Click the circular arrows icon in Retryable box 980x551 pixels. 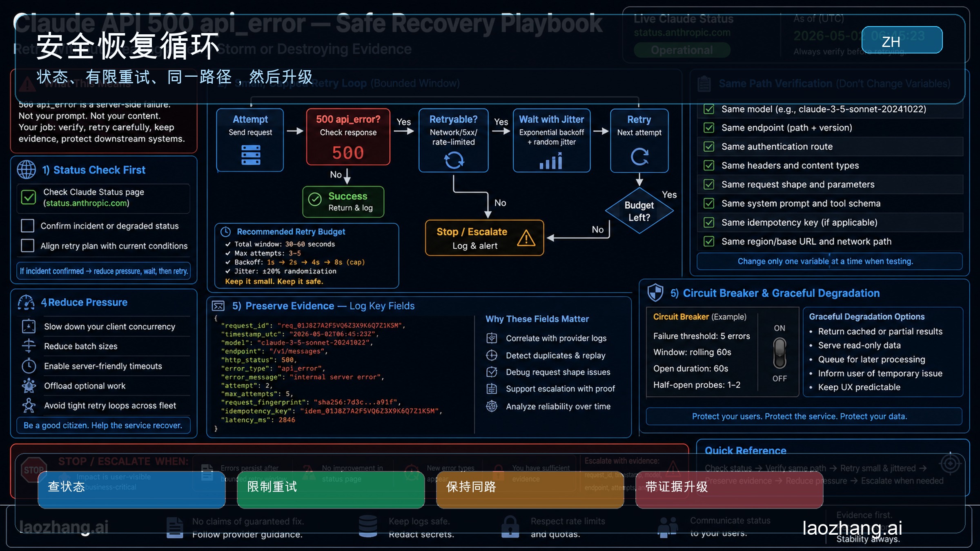click(454, 160)
